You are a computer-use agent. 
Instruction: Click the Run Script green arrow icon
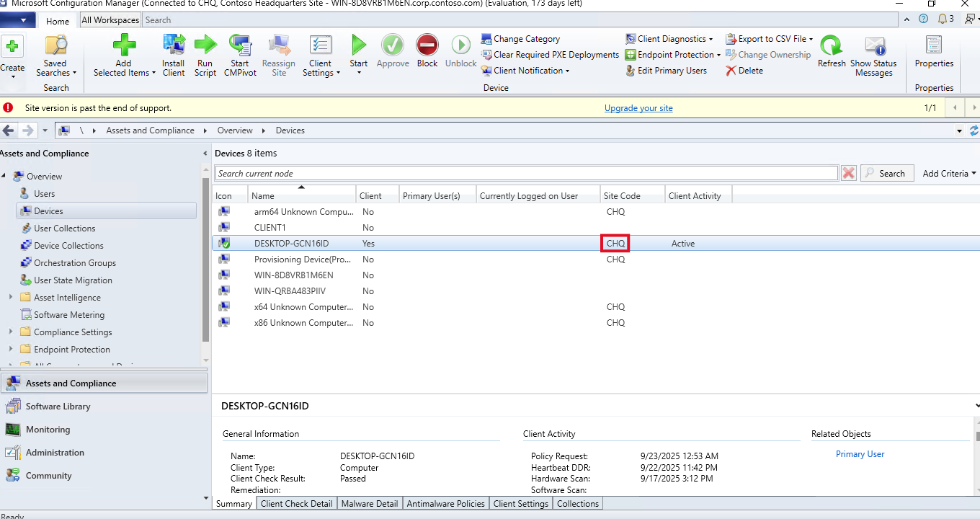pos(205,46)
